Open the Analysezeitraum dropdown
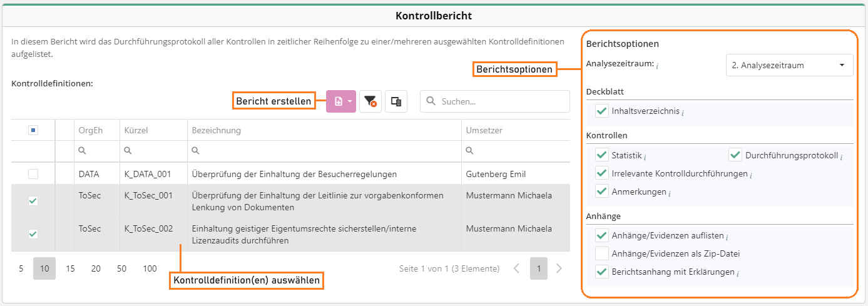Screen dimensions: 868x306 pyautogui.click(x=789, y=65)
